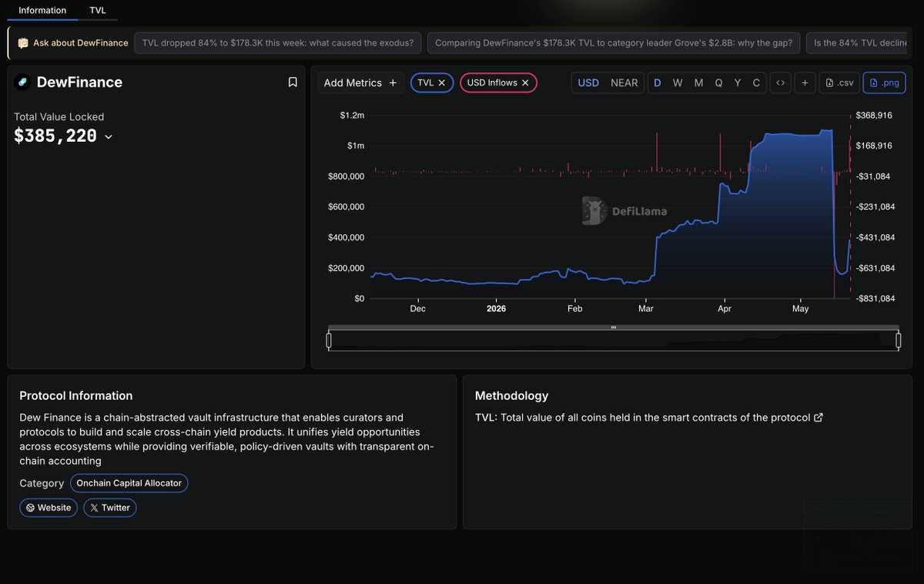Screen dimensions: 924x584
Task: Expand the Total Value Locked breakdown chevron
Action: (109, 136)
